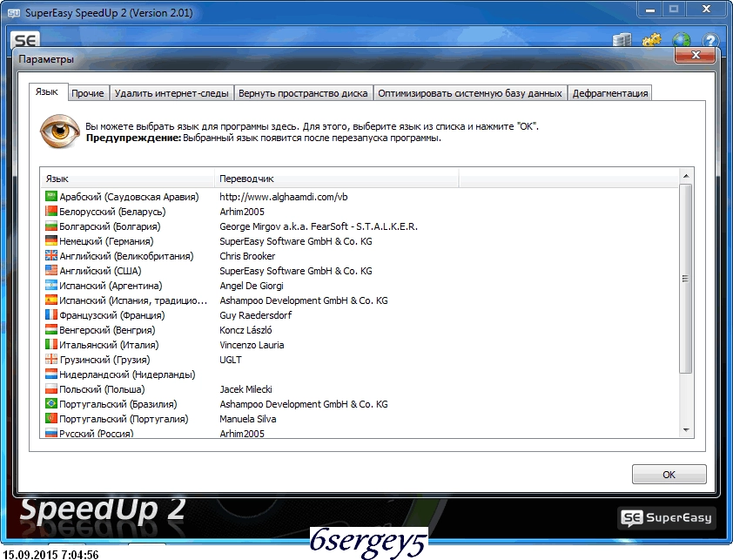733x560 pixels.
Task: Open the Удалить интернет-следы tab
Action: click(x=171, y=93)
